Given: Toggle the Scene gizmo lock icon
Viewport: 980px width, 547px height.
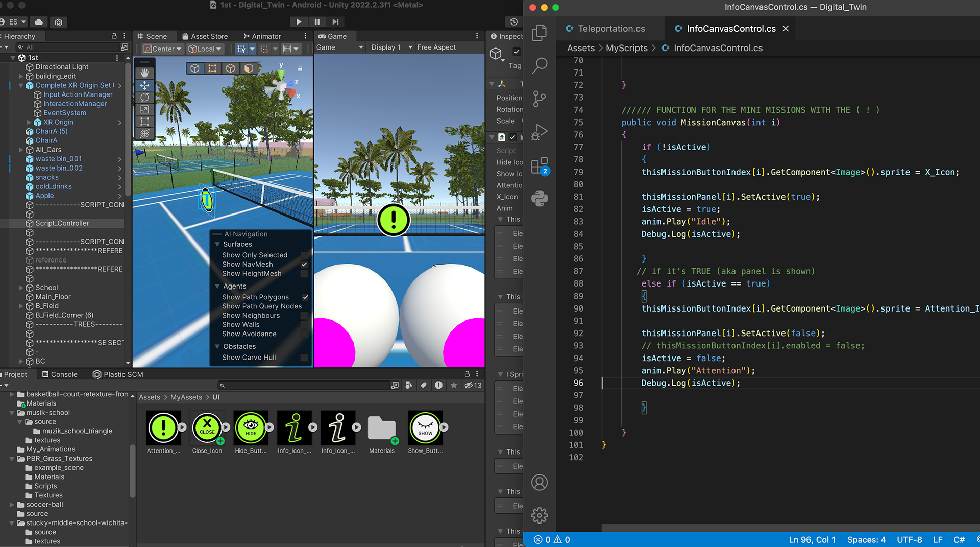Looking at the screenshot, I should click(x=300, y=68).
